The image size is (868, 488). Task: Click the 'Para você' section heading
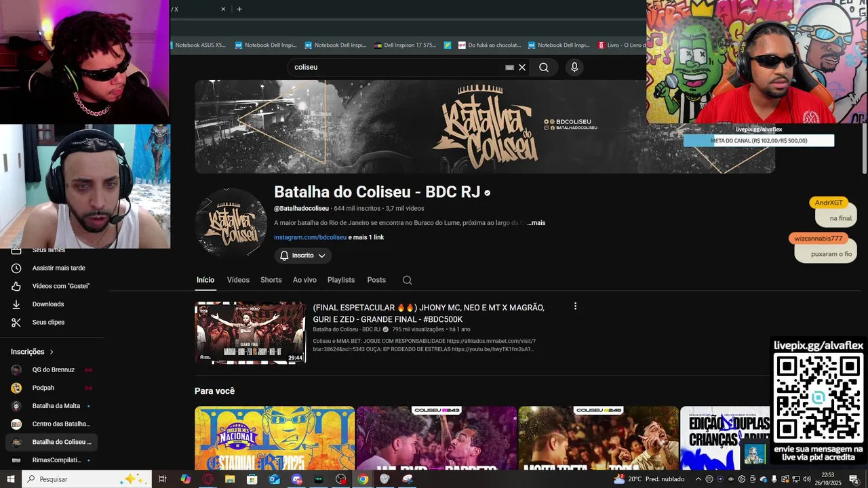214,391
